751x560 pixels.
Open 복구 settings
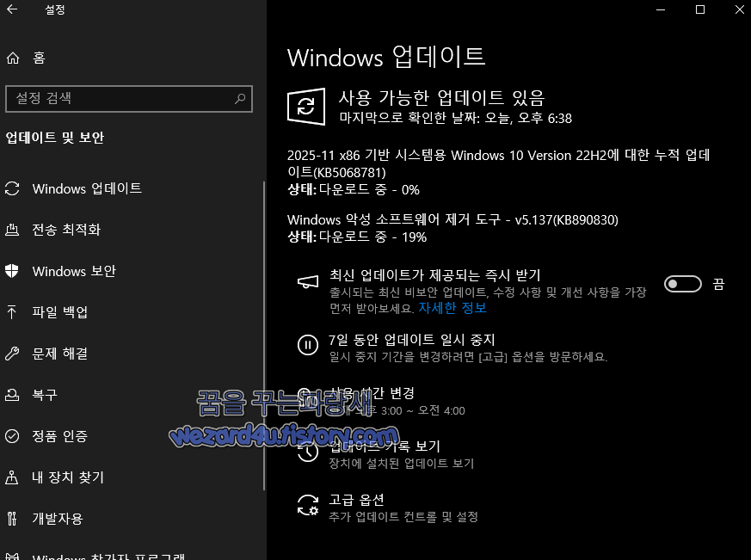tap(45, 395)
